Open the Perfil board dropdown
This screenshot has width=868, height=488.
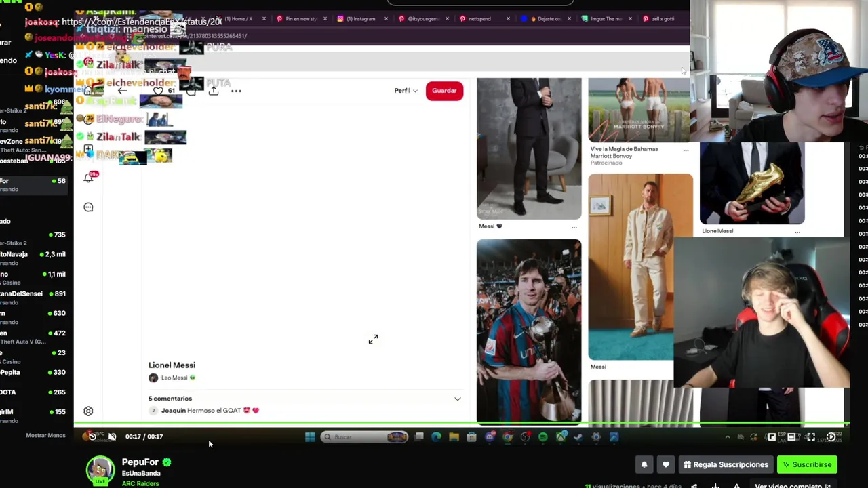coord(406,91)
